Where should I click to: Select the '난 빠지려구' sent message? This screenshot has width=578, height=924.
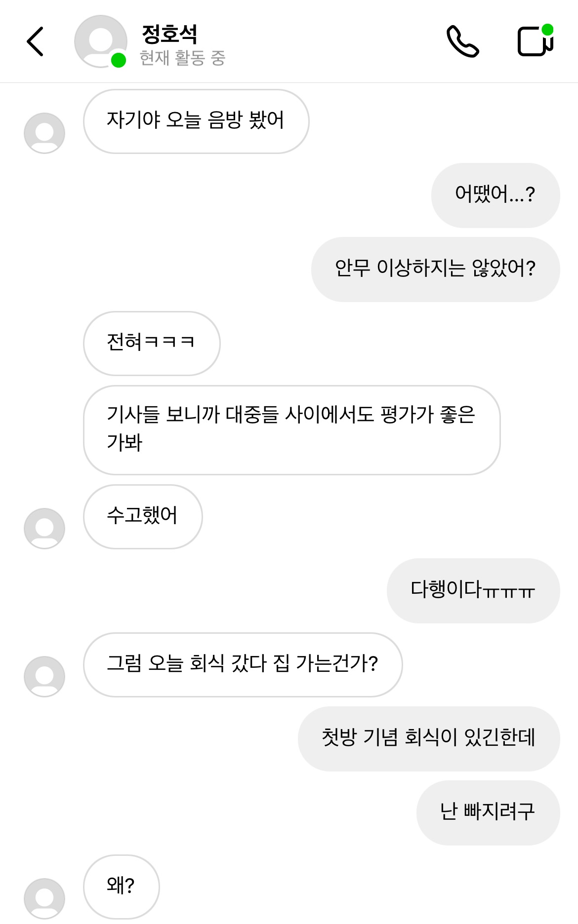488,813
